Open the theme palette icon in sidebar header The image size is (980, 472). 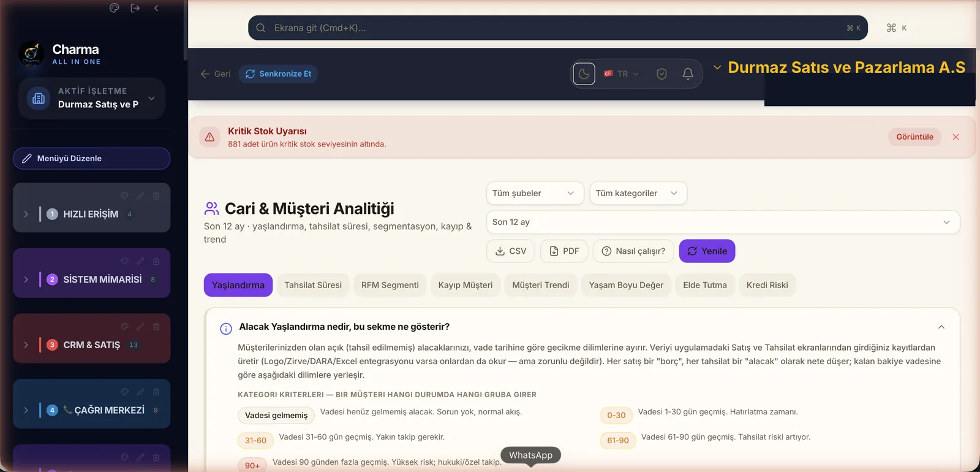pyautogui.click(x=114, y=8)
